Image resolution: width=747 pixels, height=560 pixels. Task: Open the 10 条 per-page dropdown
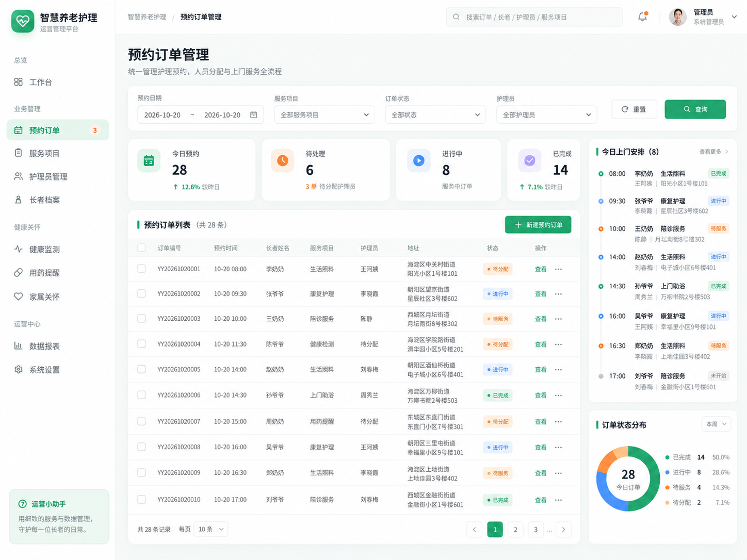click(211, 529)
